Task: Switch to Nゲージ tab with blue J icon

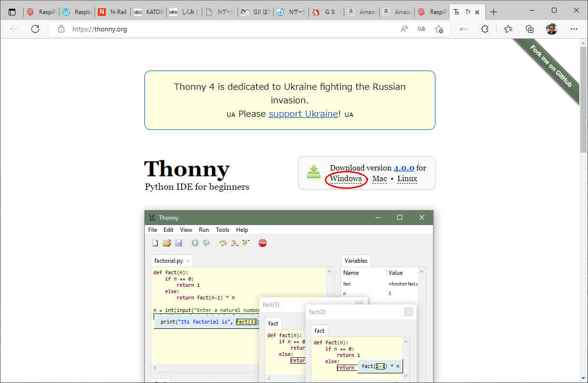Action: (x=290, y=12)
